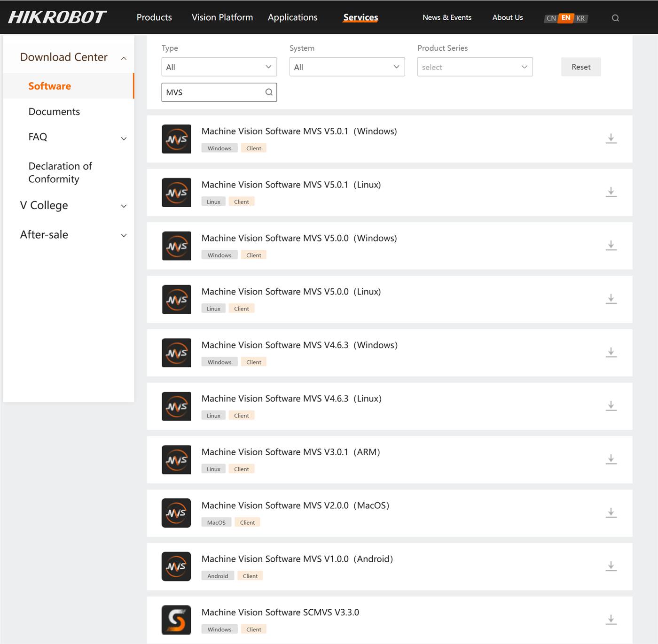
Task: Download MVS V5.0.1 (Windows) via download icon
Action: (x=611, y=139)
